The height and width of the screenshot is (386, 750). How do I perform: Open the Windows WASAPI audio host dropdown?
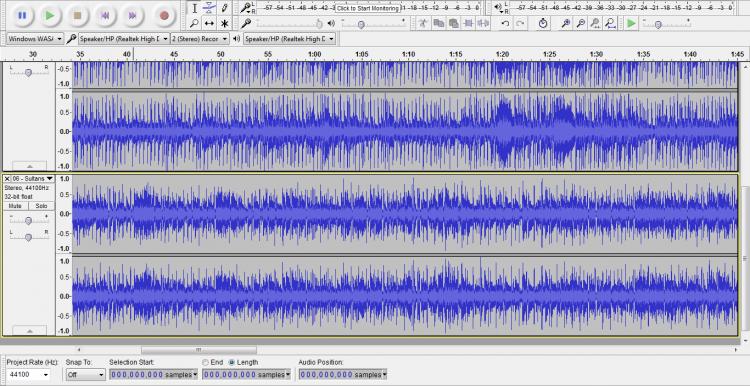tap(35, 39)
